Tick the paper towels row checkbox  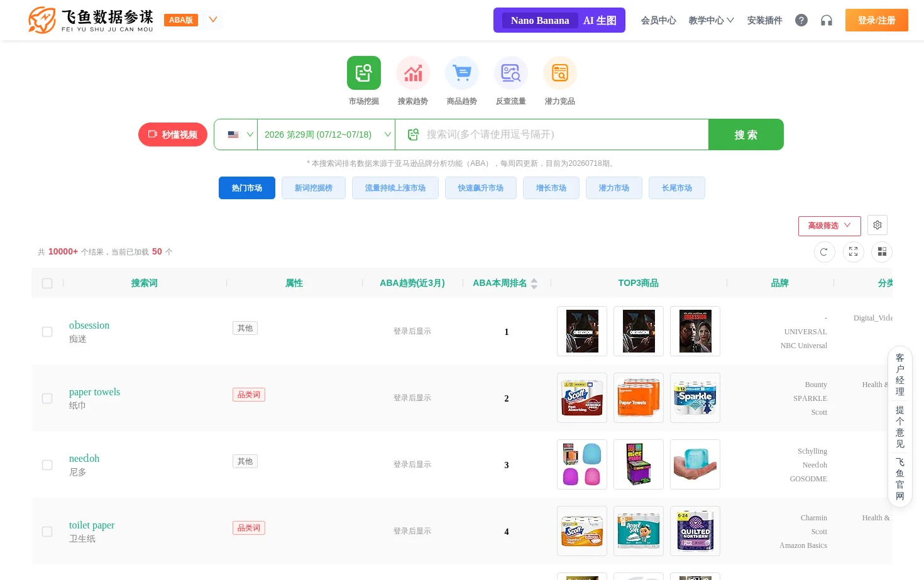point(47,398)
